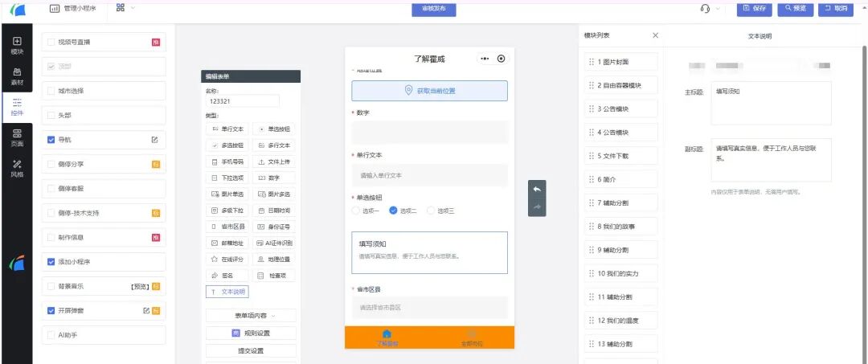Click the 取消 button in top bar
This screenshot has height=364, width=868.
836,8
